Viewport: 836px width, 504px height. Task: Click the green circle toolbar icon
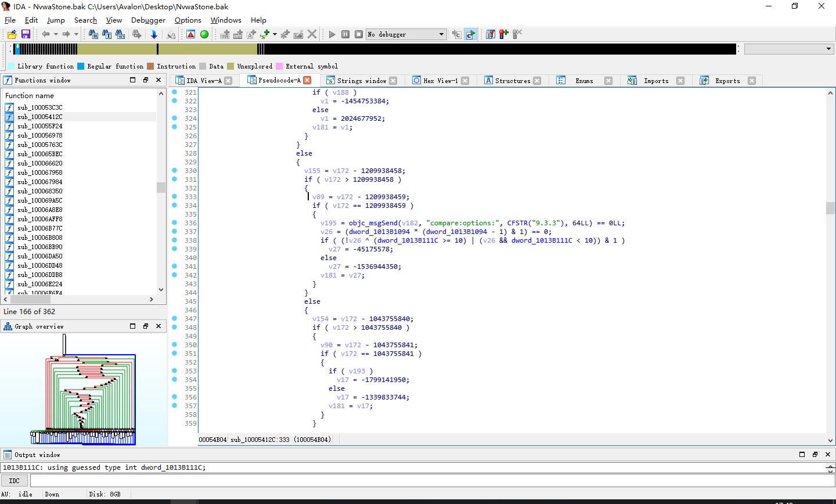tap(204, 34)
